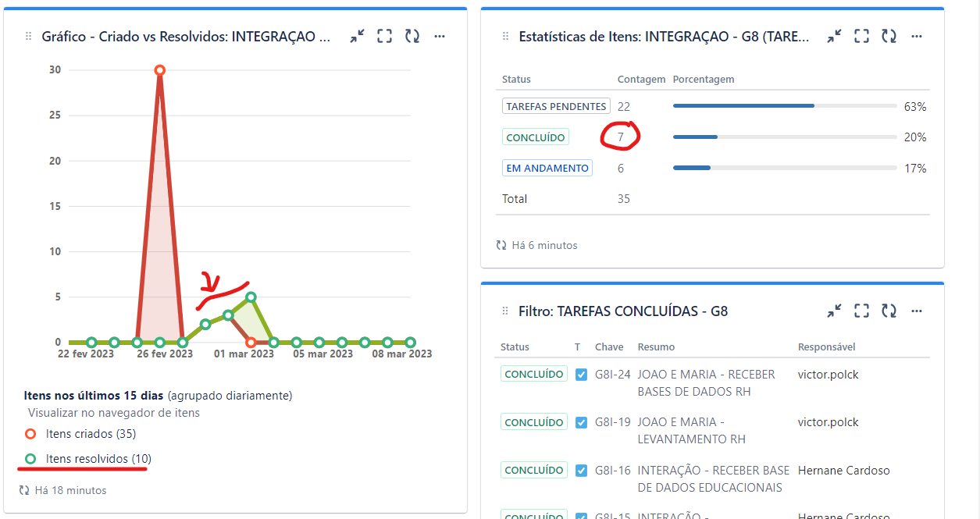Screen dimensions: 980x519
Task: Click the refresh icon beside 'Há 6 minutos'
Action: click(x=501, y=245)
